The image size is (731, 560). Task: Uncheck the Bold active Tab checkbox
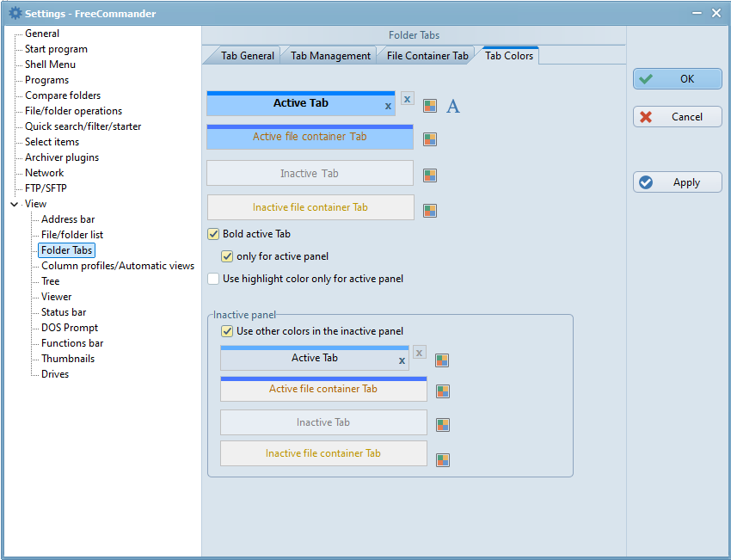click(x=213, y=234)
